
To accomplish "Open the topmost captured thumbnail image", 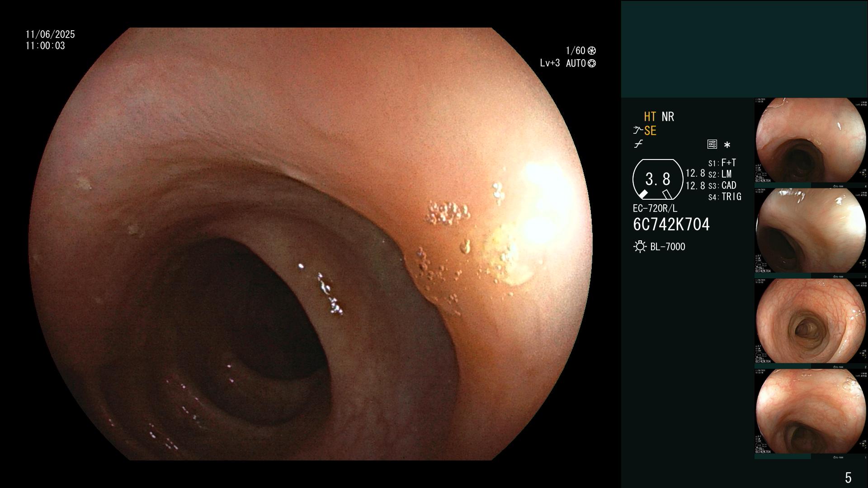I will pyautogui.click(x=811, y=141).
